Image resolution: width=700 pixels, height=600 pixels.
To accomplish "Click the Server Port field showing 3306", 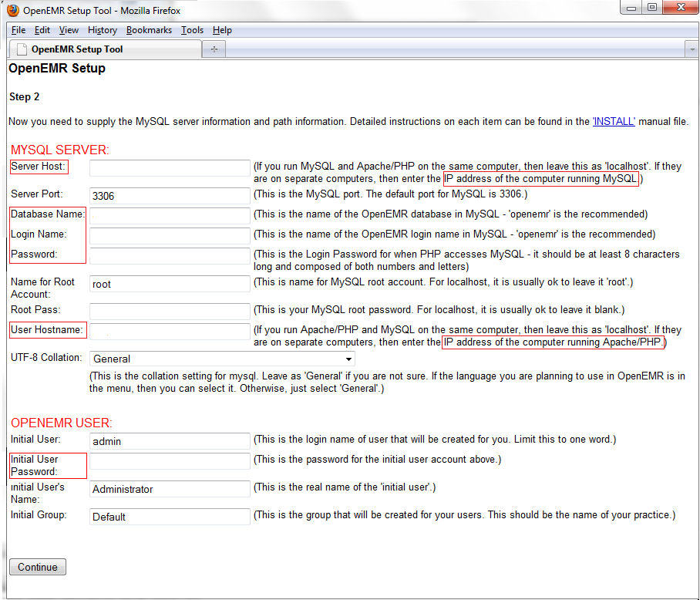I will click(170, 196).
